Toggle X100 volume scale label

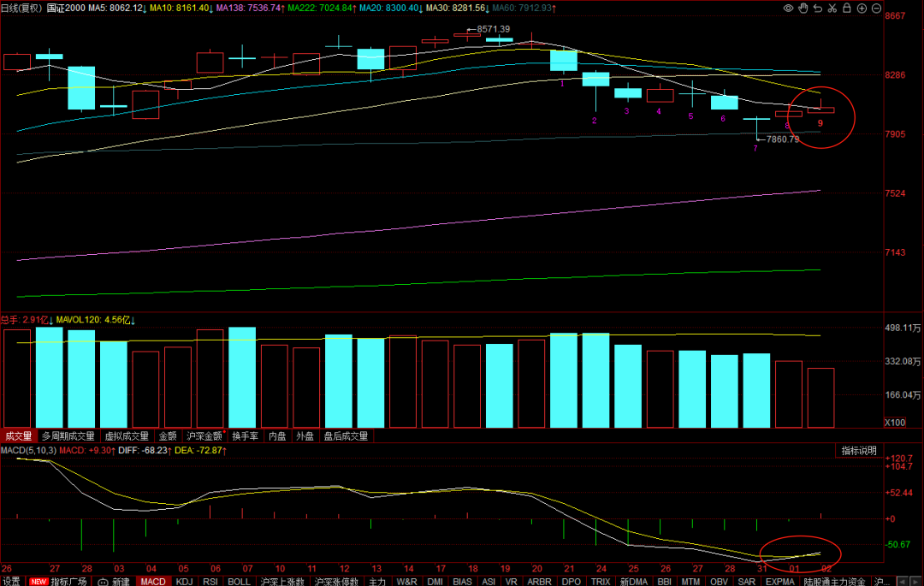pos(895,423)
